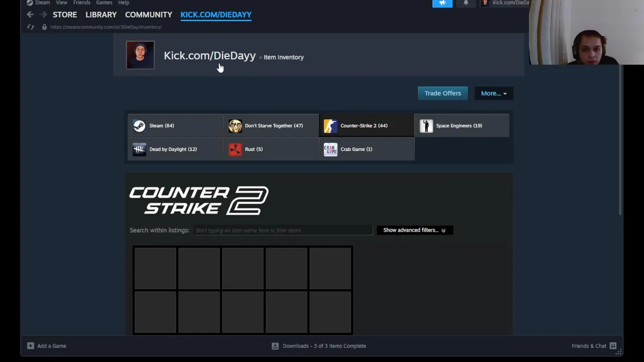
Task: Click the downloads status icon
Action: point(275,346)
